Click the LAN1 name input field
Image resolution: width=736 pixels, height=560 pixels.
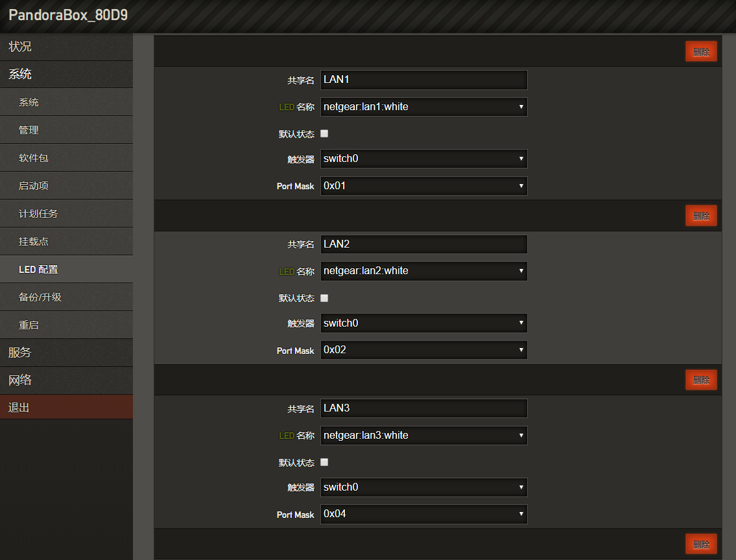click(424, 80)
